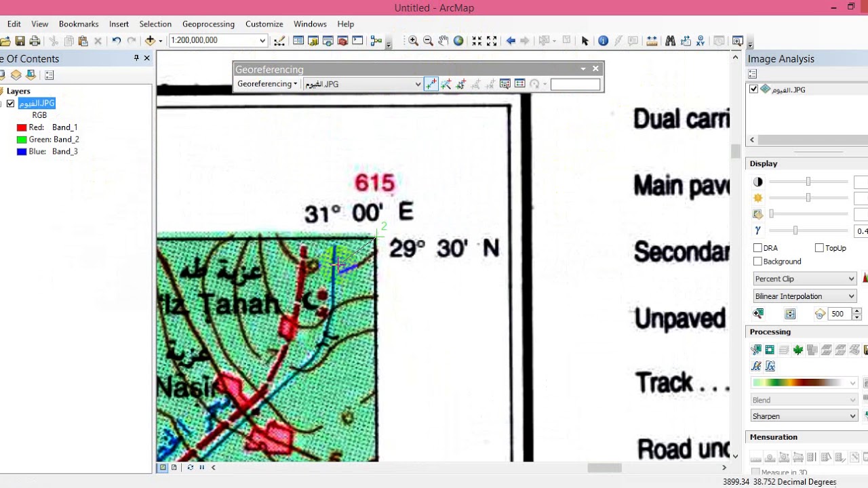The width and height of the screenshot is (868, 488).
Task: Choose the Select Elements arrow tool
Action: pos(585,41)
